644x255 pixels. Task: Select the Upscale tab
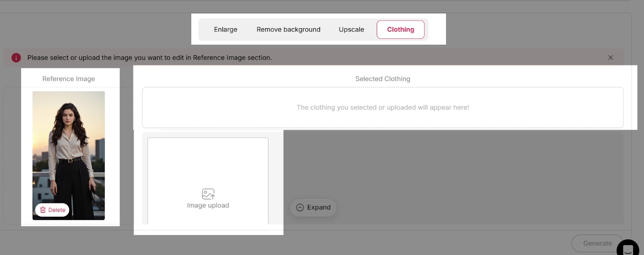351,29
